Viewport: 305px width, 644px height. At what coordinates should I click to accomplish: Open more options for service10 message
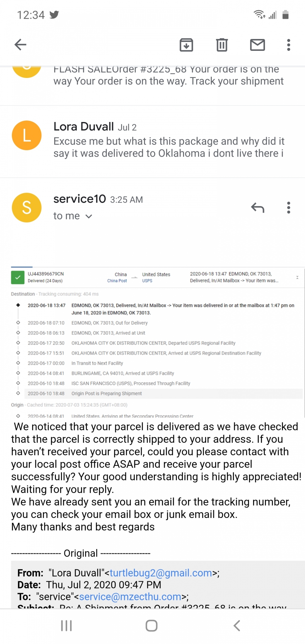[x=289, y=207]
